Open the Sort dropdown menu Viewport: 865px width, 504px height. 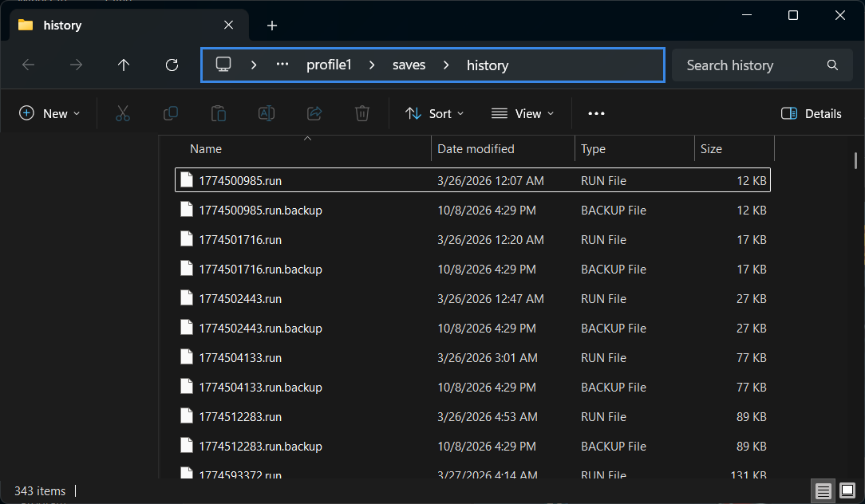pyautogui.click(x=435, y=113)
